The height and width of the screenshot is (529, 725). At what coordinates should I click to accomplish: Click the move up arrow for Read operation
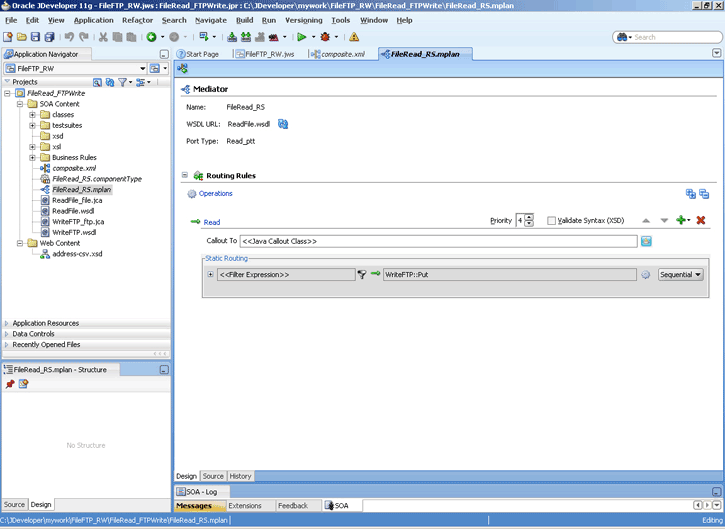click(x=646, y=221)
